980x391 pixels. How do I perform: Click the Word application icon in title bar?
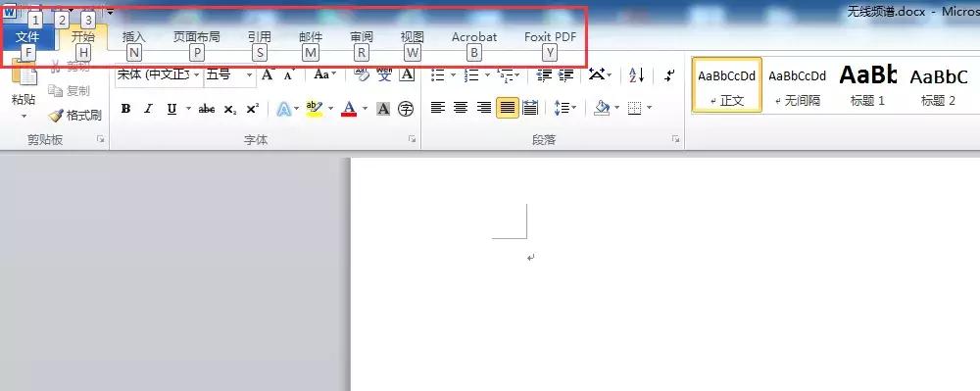coord(10,11)
